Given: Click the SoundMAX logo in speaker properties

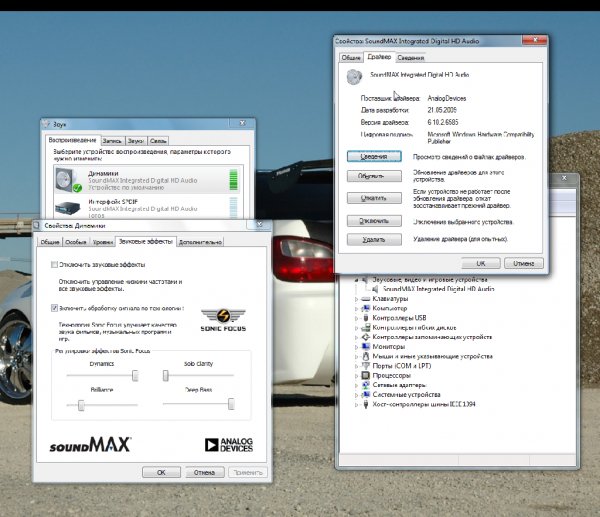Looking at the screenshot, I should pyautogui.click(x=90, y=445).
